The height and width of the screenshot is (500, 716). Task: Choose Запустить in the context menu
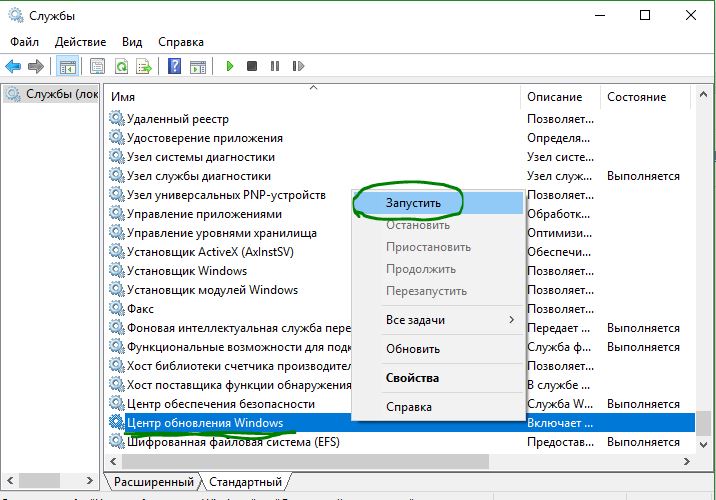click(438, 203)
